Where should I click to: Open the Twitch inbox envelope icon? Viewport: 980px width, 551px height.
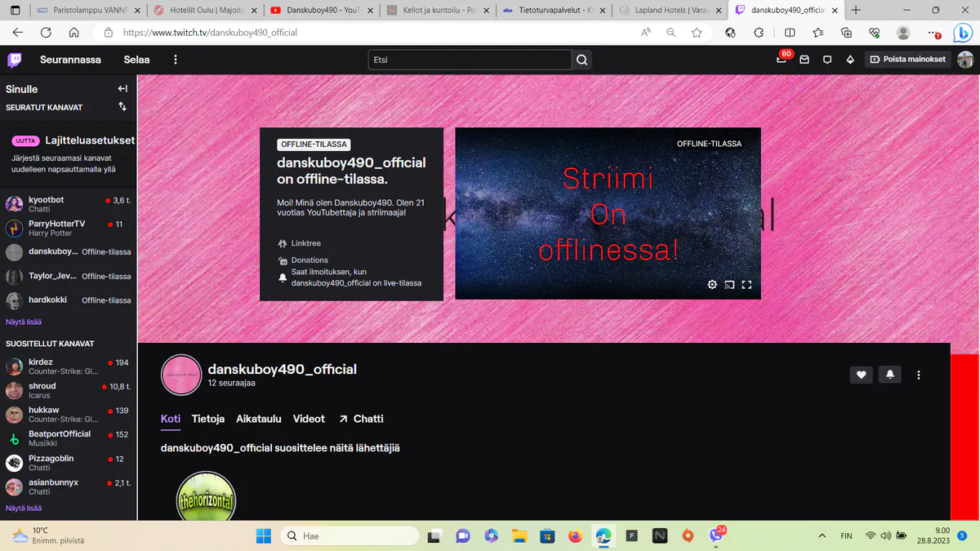click(x=804, y=60)
